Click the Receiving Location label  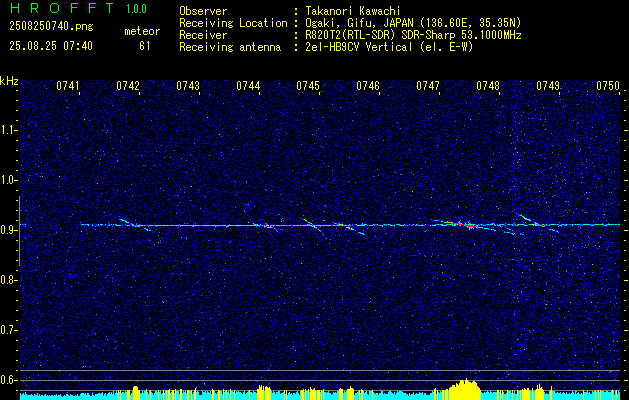coord(233,23)
